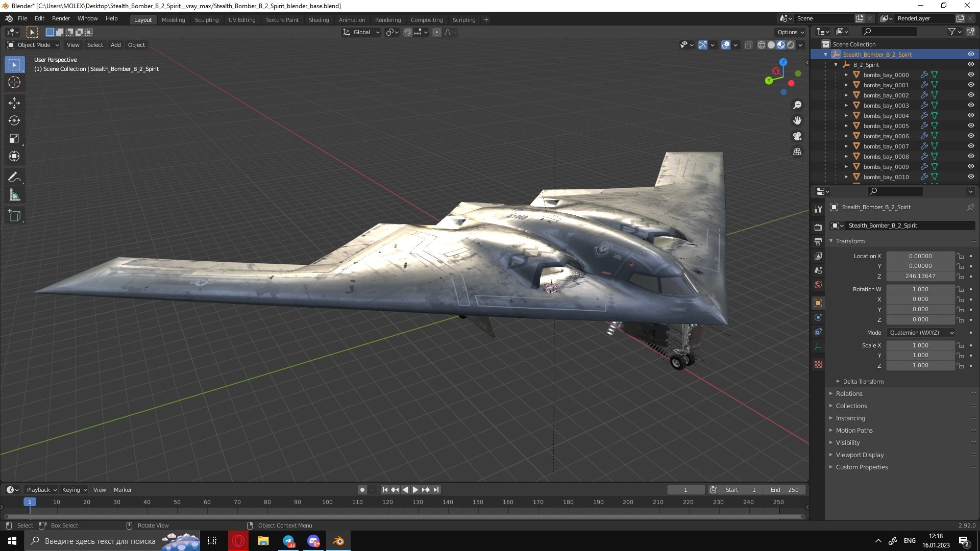Expand the Relations panel
Screen dimensions: 980x551
click(x=849, y=394)
